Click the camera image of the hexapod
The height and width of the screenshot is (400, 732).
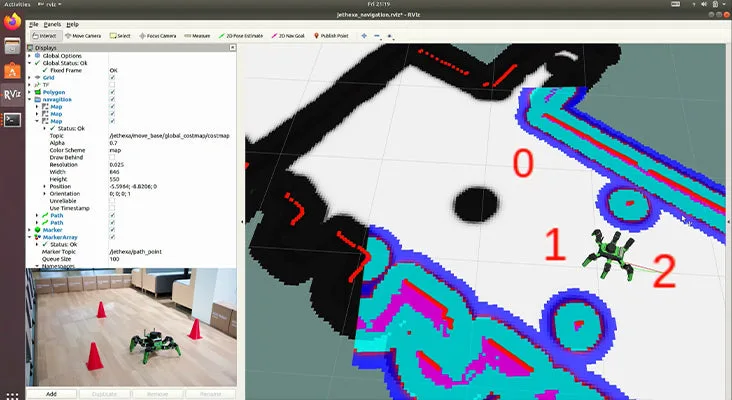(132, 327)
